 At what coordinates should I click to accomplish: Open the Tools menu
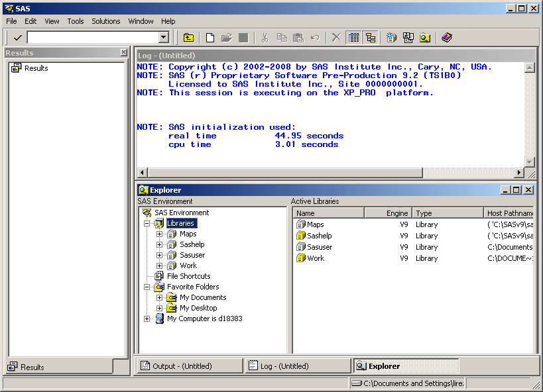(76, 21)
